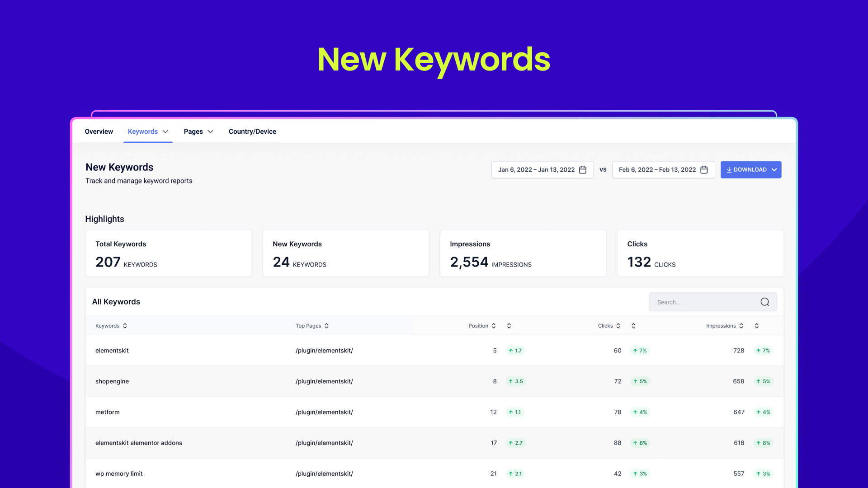
Task: Open the Download button dropdown arrow
Action: [774, 169]
